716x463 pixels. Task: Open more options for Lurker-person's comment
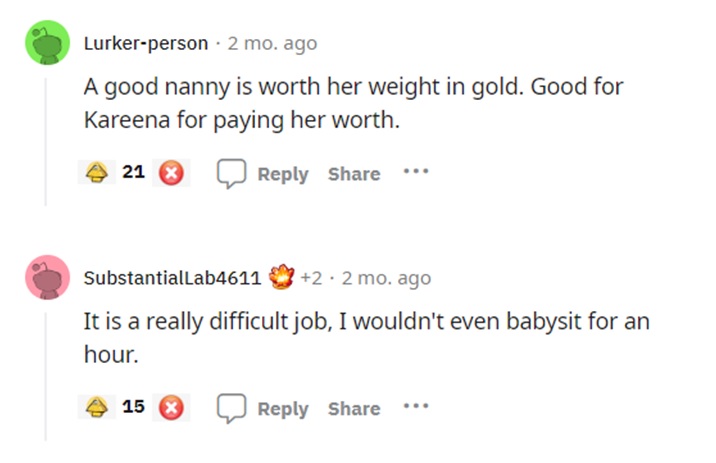coord(414,172)
